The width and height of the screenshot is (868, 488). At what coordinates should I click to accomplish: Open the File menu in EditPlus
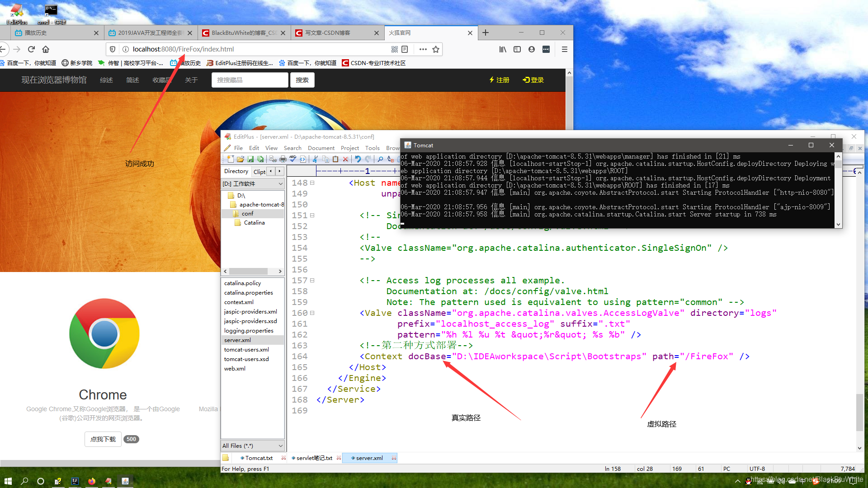coord(238,148)
